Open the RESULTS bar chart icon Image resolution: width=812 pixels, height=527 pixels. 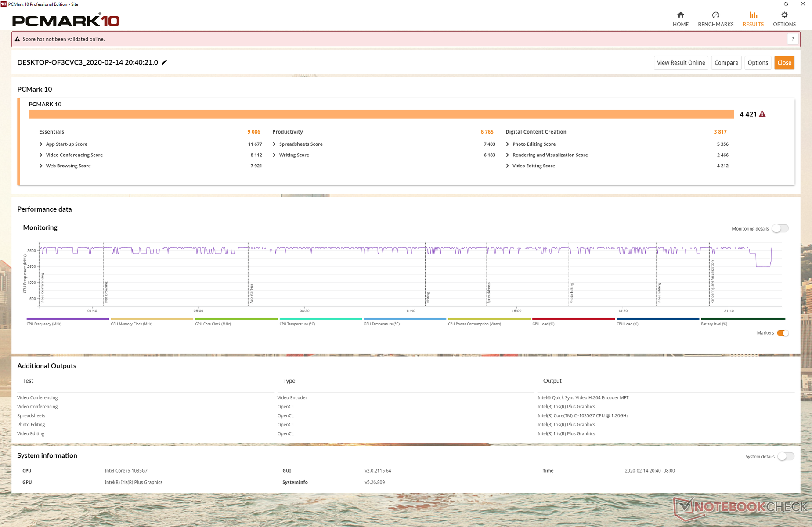coord(753,15)
